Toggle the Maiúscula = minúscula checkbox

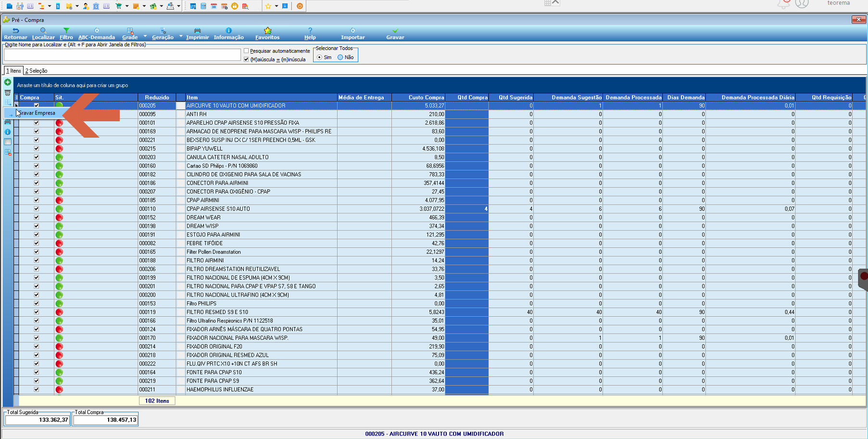click(x=246, y=59)
